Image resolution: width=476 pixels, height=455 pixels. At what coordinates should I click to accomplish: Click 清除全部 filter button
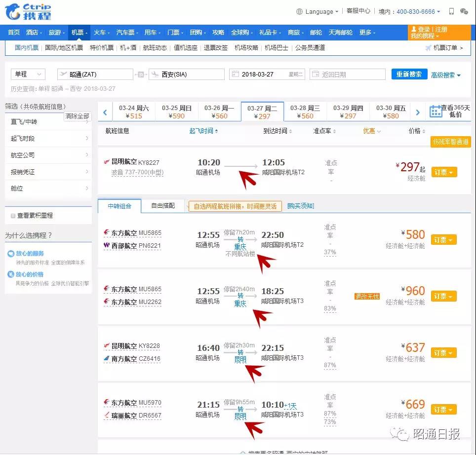point(77,116)
